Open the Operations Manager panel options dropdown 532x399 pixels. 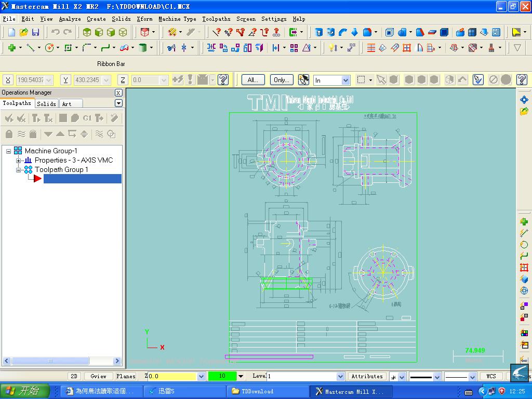(x=118, y=103)
